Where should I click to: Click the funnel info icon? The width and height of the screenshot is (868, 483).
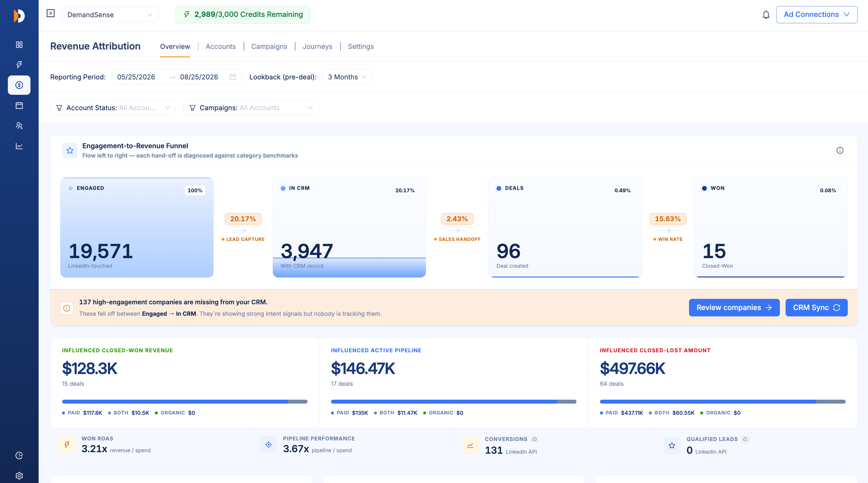pos(840,150)
